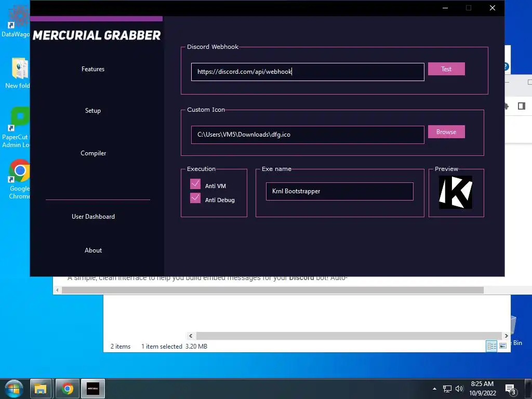532x399 pixels.
Task: Uncheck the Anti VM checkbox
Action: click(x=195, y=184)
